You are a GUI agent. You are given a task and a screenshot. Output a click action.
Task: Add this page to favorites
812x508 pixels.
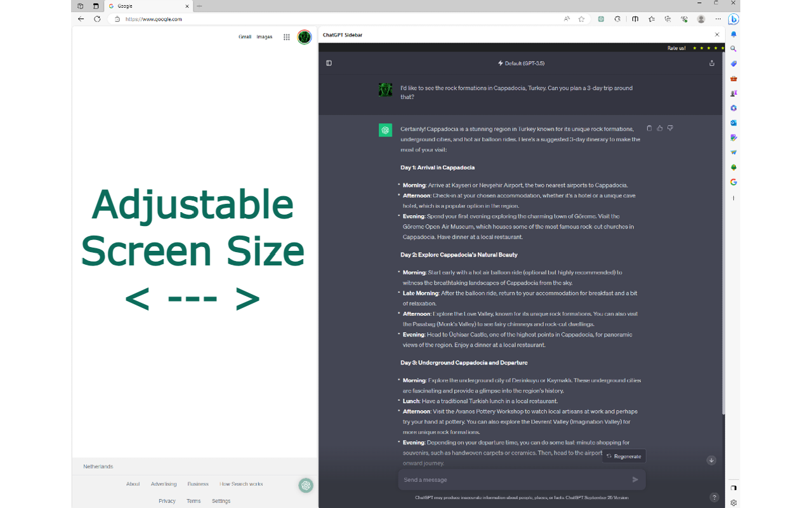click(x=581, y=19)
